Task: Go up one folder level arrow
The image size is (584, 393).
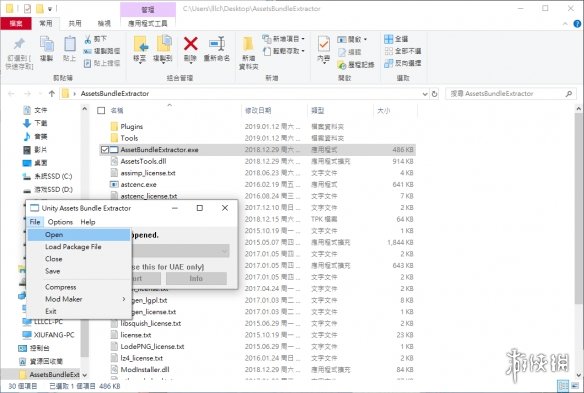Action: pos(52,94)
